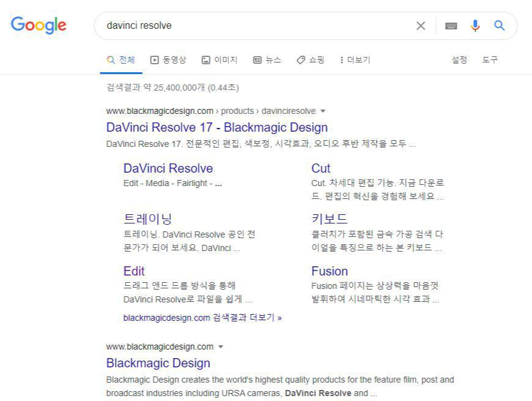This screenshot has width=532, height=401.
Task: Open the 더보기 menu
Action: 355,60
